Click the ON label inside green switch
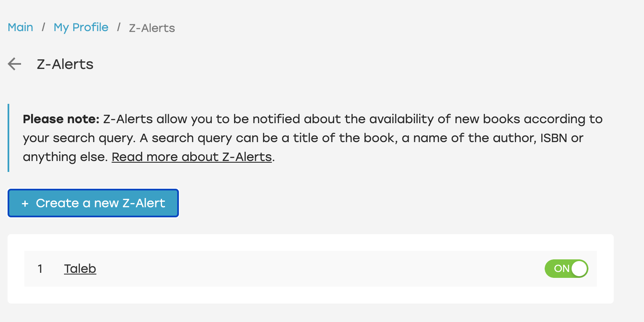 [x=562, y=269]
